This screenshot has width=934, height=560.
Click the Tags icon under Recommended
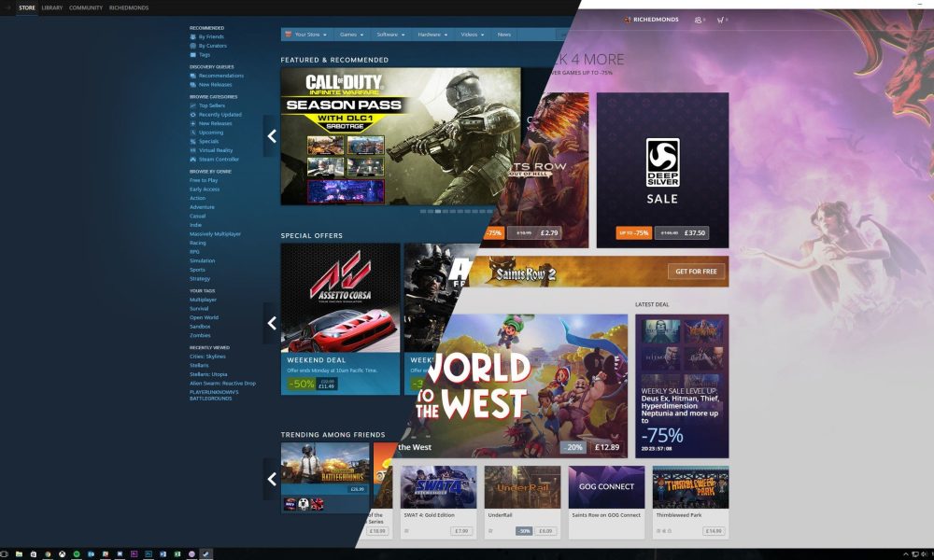click(192, 55)
